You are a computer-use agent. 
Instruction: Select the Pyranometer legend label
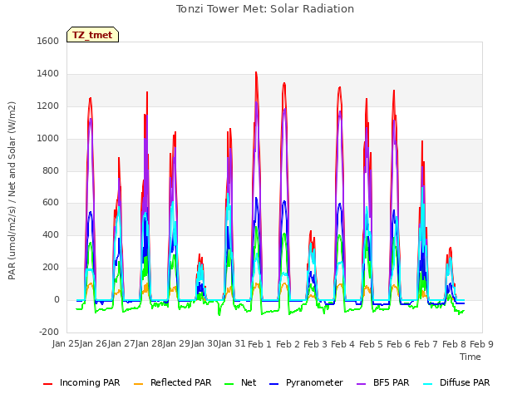click(x=314, y=382)
